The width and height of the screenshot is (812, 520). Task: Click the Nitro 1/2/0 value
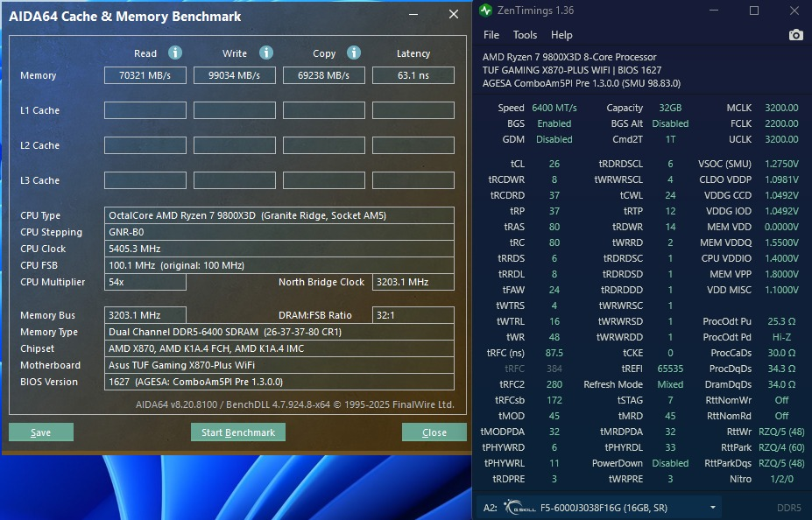point(781,479)
